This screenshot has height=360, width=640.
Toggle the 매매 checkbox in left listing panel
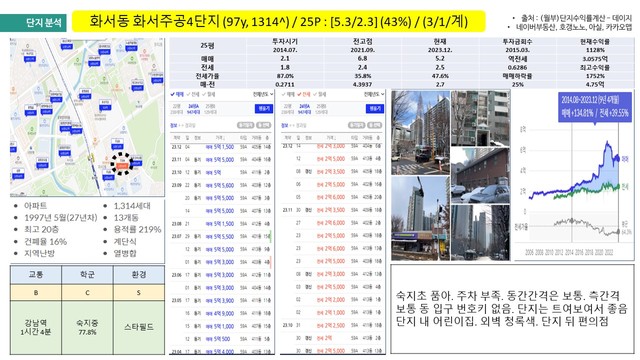(x=177, y=94)
